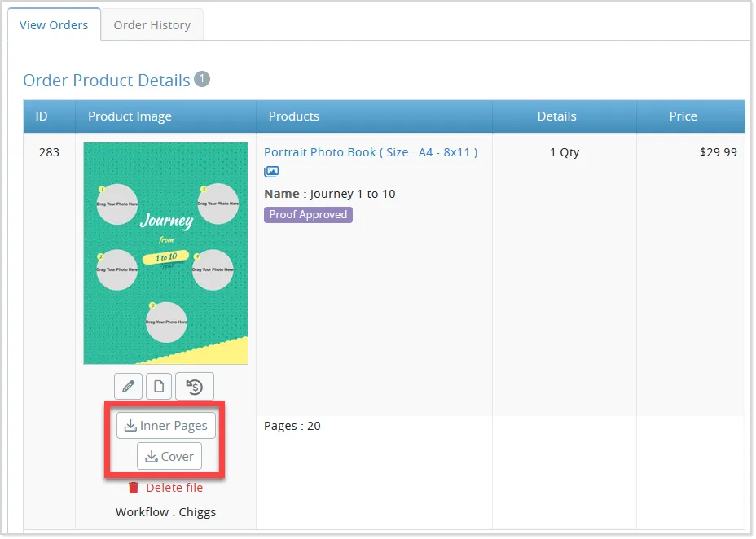Click the Price column header
The image size is (756, 539).
[683, 116]
